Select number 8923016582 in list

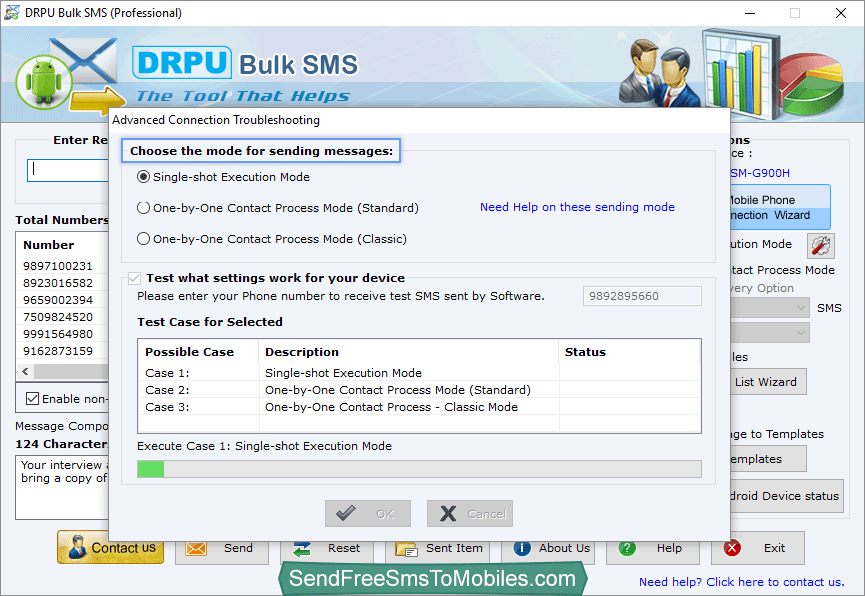pyautogui.click(x=58, y=283)
